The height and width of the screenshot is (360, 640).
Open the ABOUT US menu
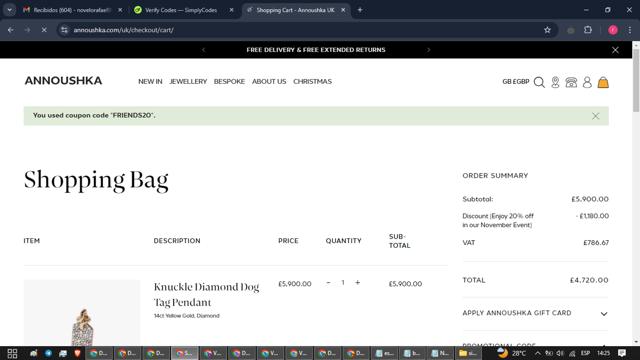click(x=269, y=82)
